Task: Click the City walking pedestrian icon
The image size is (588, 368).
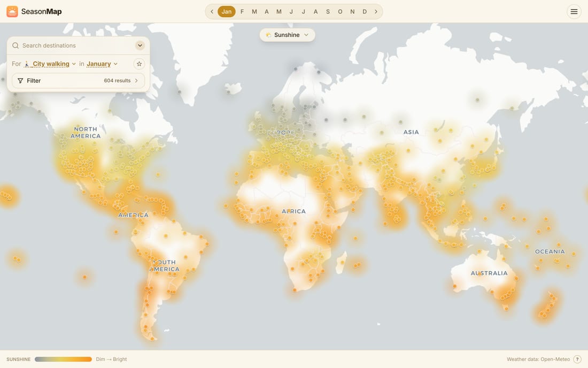Action: pyautogui.click(x=27, y=64)
